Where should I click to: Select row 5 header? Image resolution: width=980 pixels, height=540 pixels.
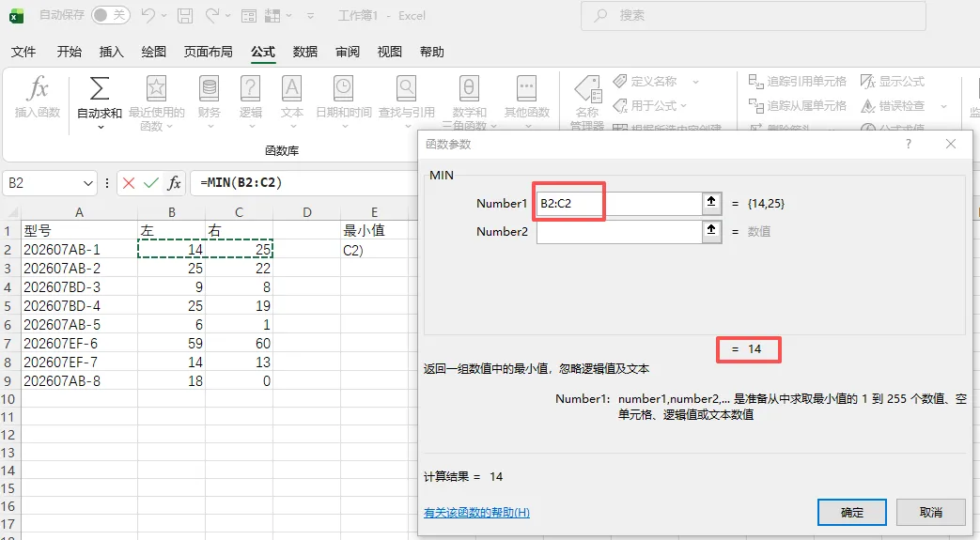coord(8,306)
